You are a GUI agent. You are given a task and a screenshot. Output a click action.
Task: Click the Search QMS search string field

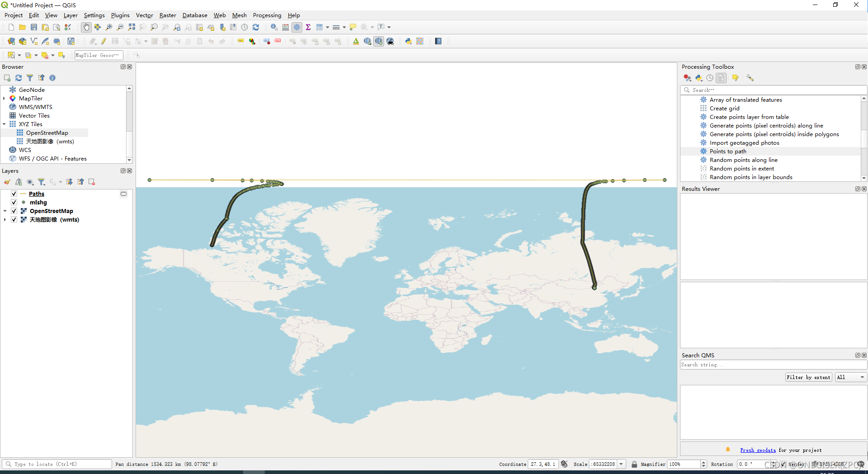click(x=774, y=365)
